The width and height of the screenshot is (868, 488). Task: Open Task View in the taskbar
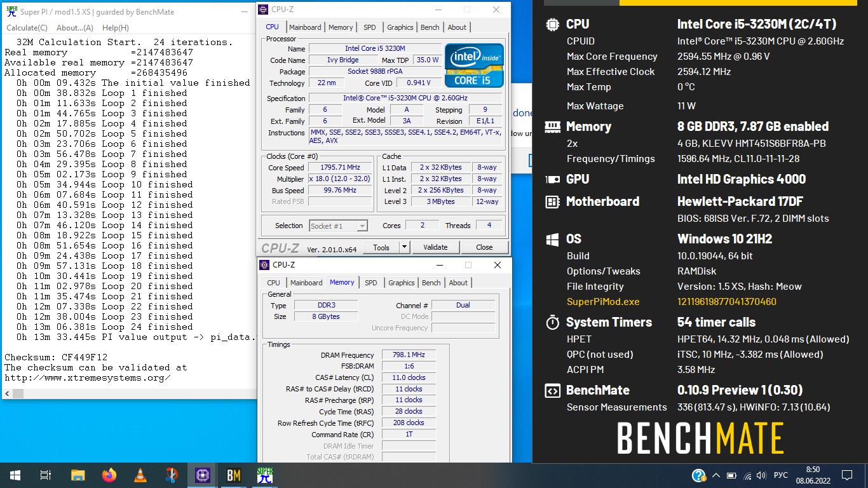(x=45, y=475)
